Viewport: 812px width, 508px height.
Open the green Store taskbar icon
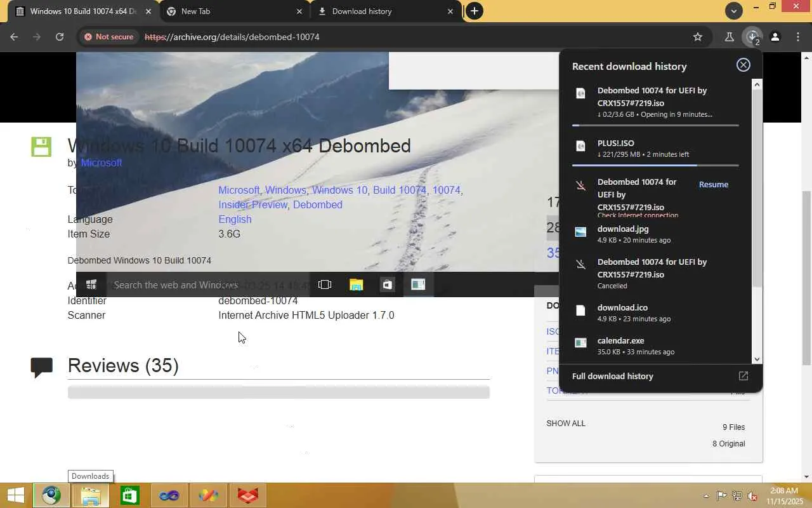pos(130,495)
